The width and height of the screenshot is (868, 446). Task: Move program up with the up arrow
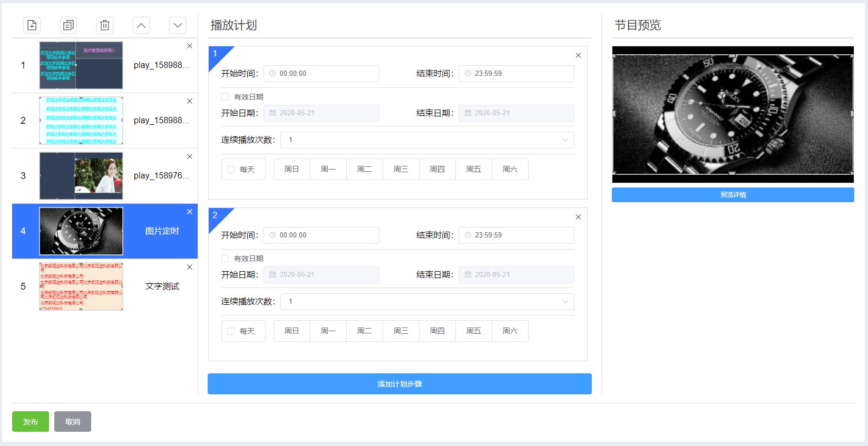[x=141, y=25]
